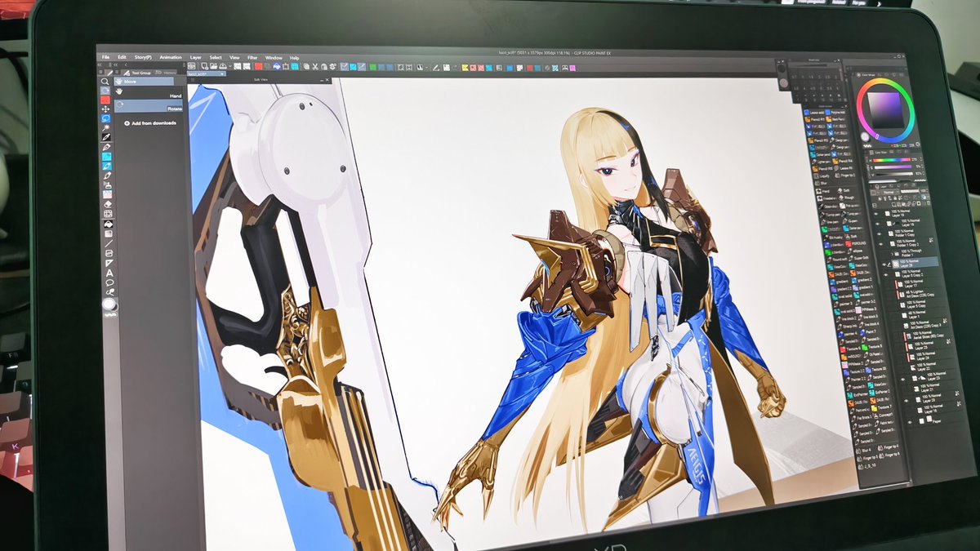Select the Lasso selection tool
The image size is (980, 551).
click(x=106, y=118)
